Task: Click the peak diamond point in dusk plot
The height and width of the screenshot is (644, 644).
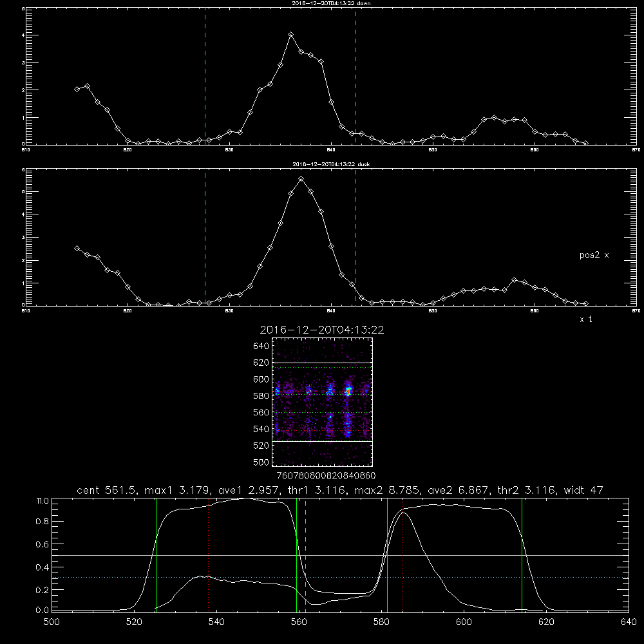Action: (x=301, y=179)
